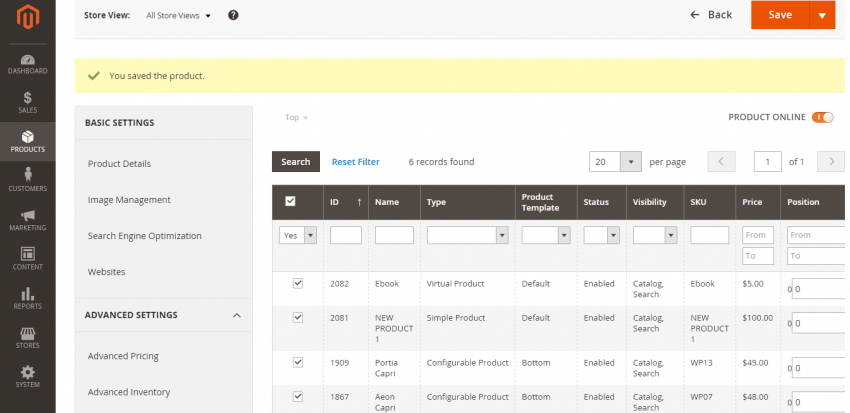
Task: Select Advanced Pricing tab
Action: 123,356
